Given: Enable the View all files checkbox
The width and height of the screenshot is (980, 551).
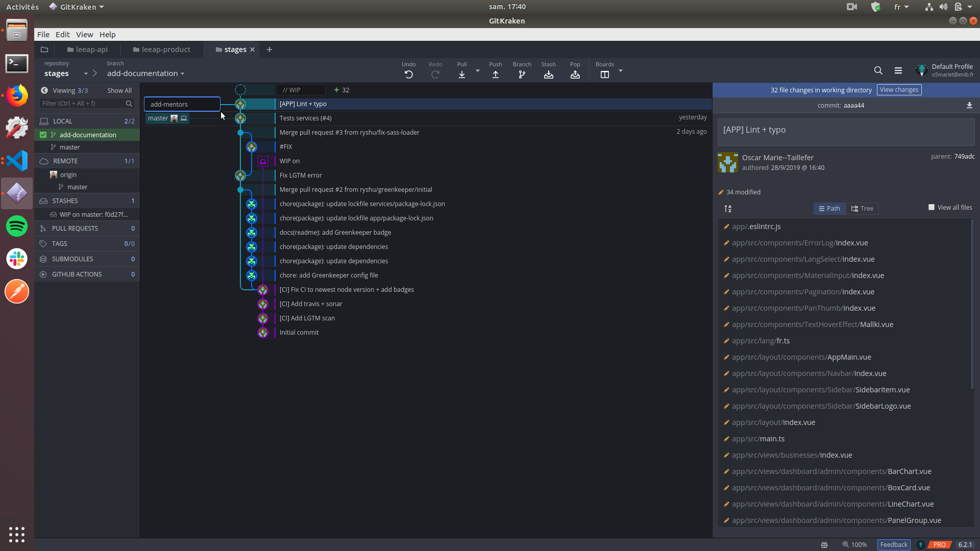Looking at the screenshot, I should tap(932, 207).
